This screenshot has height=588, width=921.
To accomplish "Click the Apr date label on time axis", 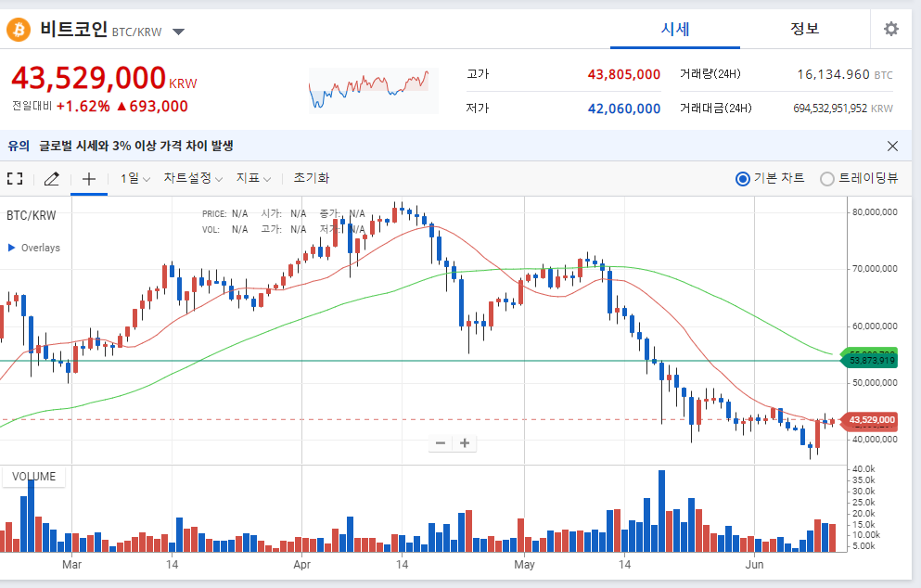I will click(301, 565).
